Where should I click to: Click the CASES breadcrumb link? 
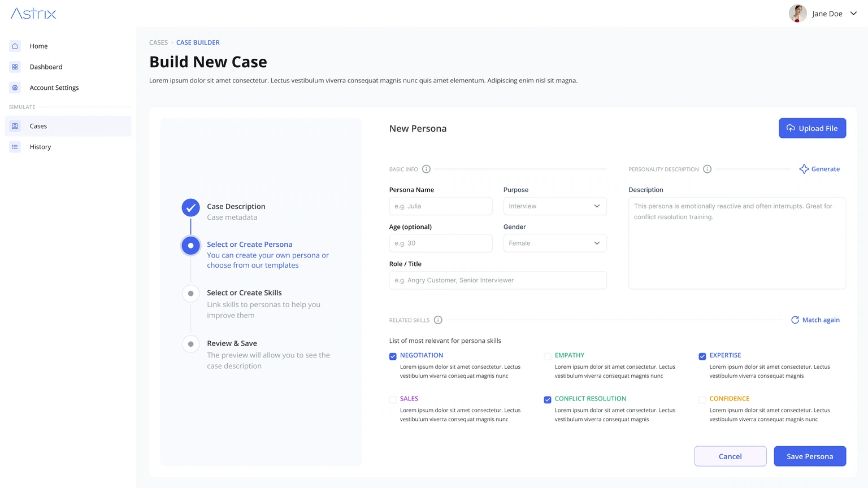click(x=158, y=42)
